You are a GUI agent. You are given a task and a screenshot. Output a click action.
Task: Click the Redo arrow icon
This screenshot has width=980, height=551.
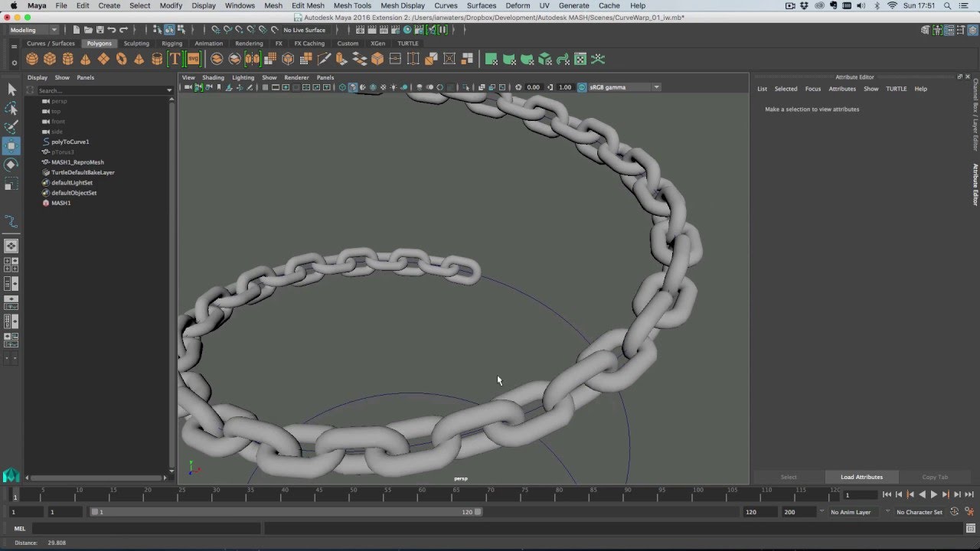pyautogui.click(x=123, y=30)
